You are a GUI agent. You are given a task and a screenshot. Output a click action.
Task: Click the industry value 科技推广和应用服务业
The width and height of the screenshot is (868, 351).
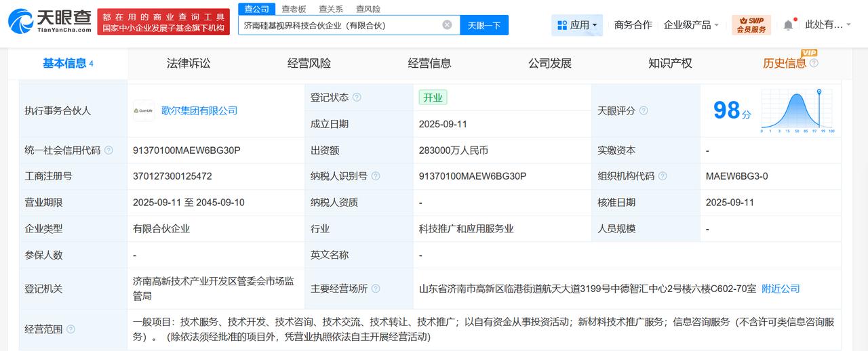click(467, 229)
